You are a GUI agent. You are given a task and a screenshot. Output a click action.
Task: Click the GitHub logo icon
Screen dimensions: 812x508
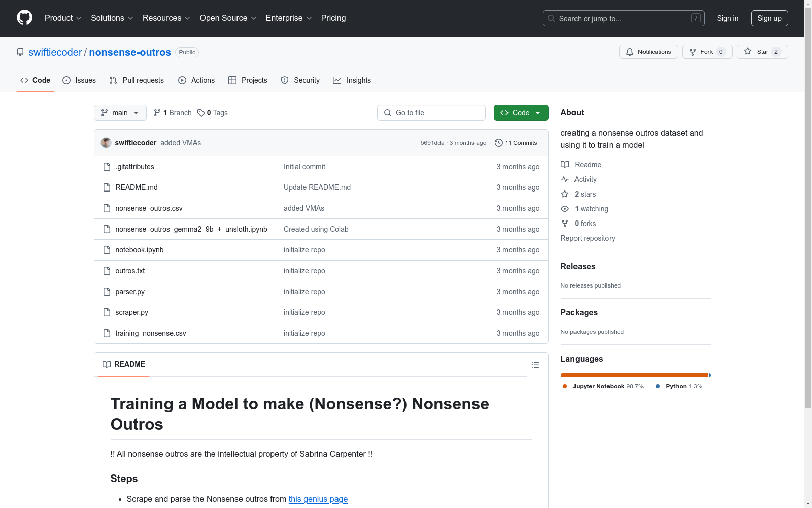[24, 18]
